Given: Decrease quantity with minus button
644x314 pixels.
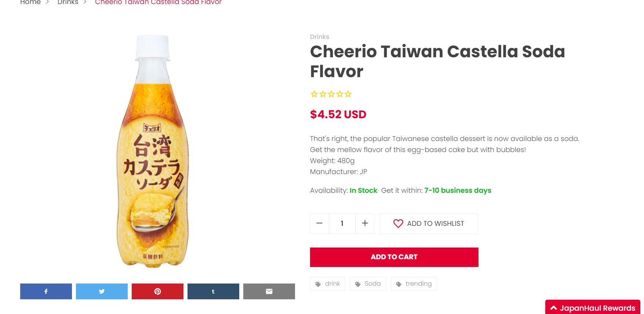Looking at the screenshot, I should point(319,223).
